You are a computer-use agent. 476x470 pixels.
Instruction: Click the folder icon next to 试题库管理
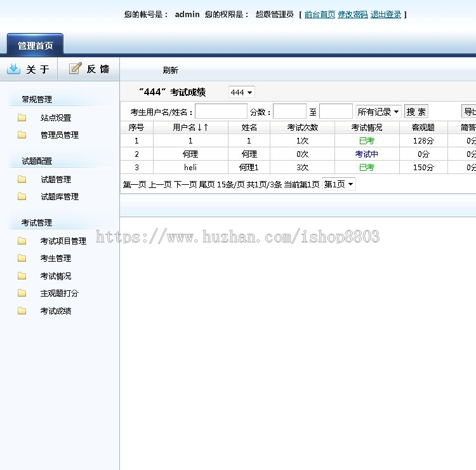22,196
